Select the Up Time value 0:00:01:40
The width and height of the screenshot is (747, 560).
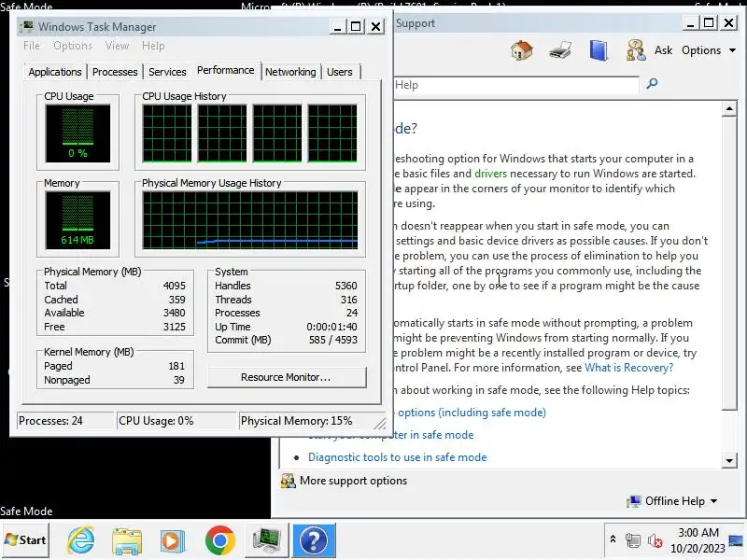(x=331, y=327)
